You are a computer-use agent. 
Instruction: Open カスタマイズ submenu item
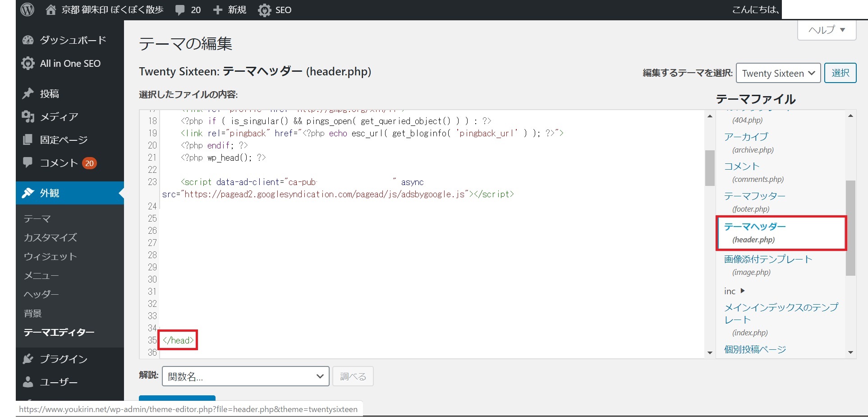pos(50,237)
